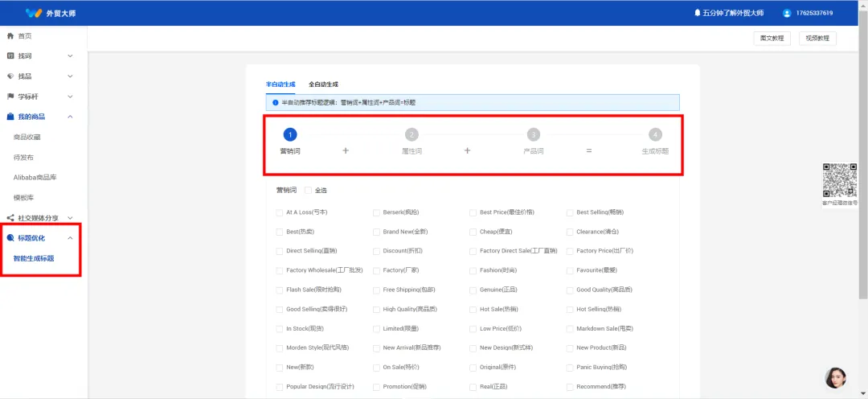Open the user avatar icon
Image resolution: width=868 pixels, height=399 pixels.
pos(787,13)
